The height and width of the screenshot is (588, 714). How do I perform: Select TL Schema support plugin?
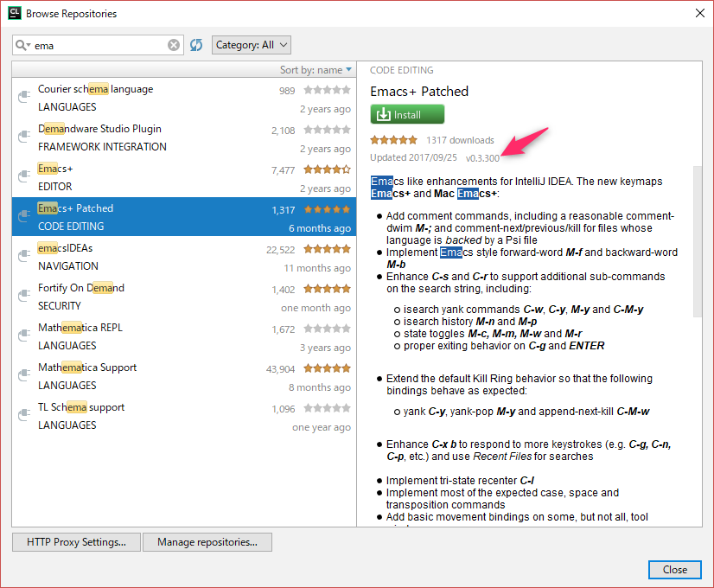pyautogui.click(x=184, y=416)
